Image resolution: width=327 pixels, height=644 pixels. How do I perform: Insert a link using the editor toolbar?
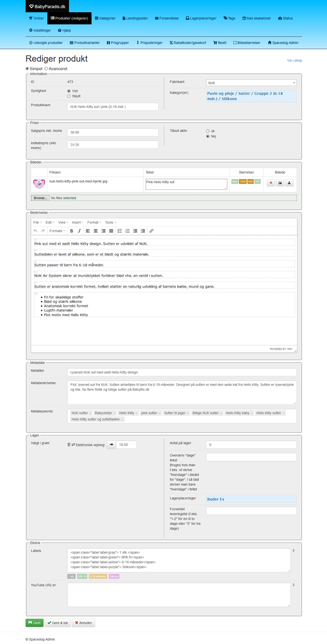coord(151,231)
